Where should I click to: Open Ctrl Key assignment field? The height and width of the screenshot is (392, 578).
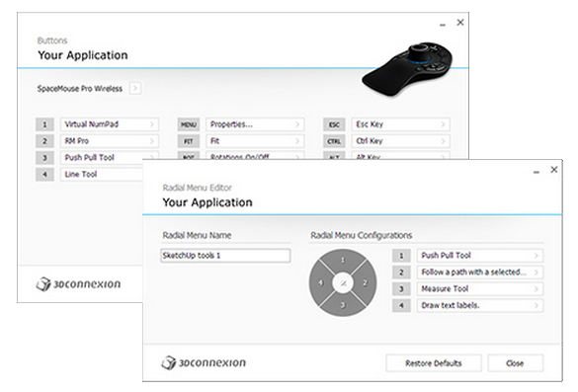pos(401,141)
